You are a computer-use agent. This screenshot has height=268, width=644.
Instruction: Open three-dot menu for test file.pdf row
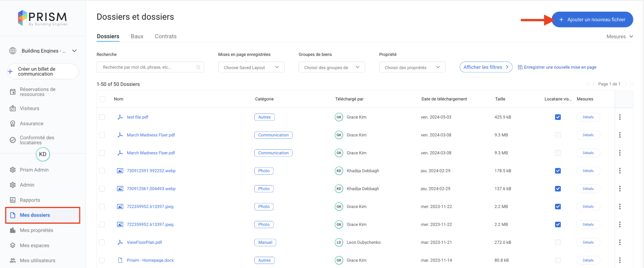[619, 117]
